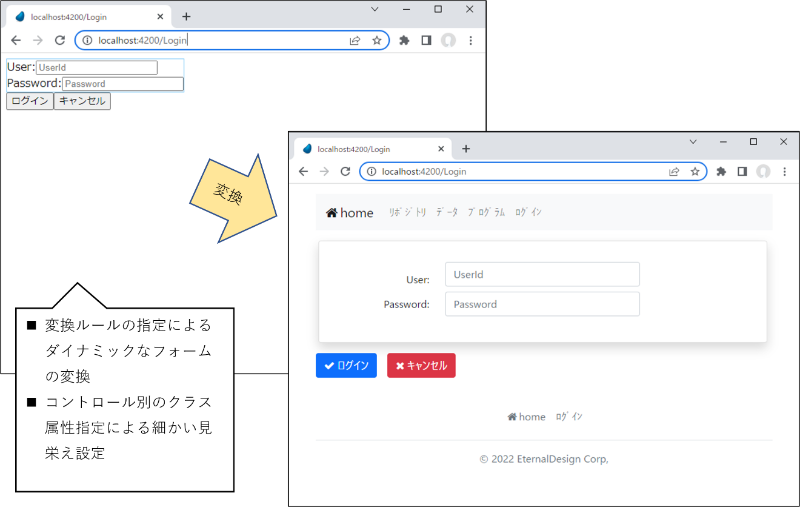Click the back arrow in the front browser window
800x507 pixels.
(x=303, y=172)
